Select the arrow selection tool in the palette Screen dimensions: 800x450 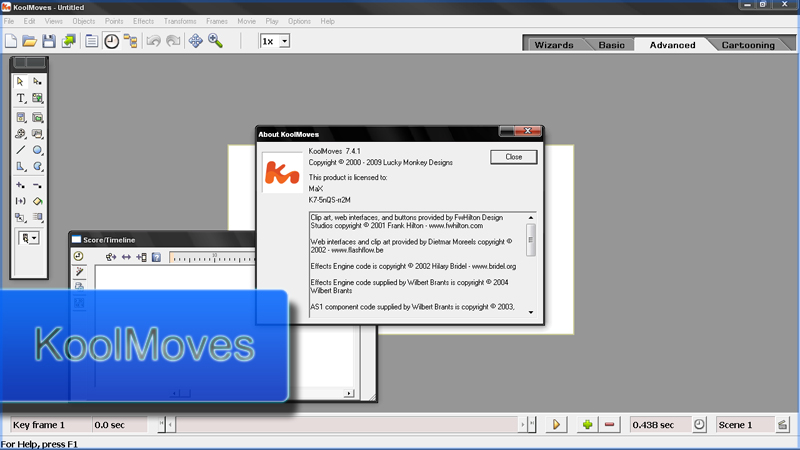coord(20,82)
